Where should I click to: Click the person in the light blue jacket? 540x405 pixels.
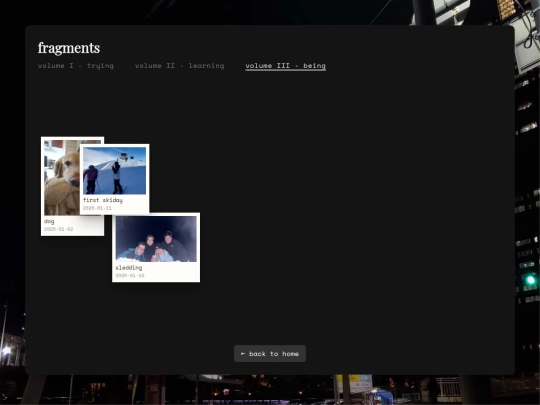163,255
